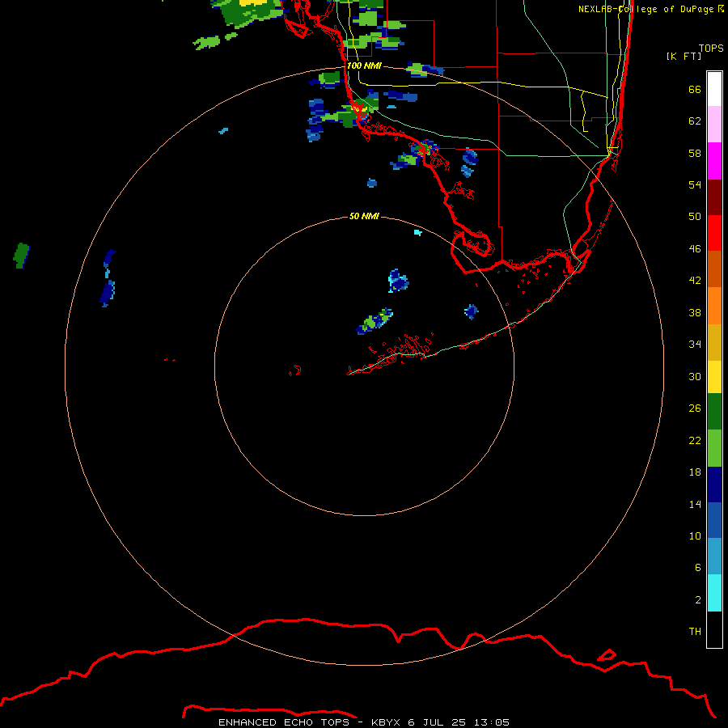
Task: Click the '100 NMI' range ring label
Action: tap(364, 66)
